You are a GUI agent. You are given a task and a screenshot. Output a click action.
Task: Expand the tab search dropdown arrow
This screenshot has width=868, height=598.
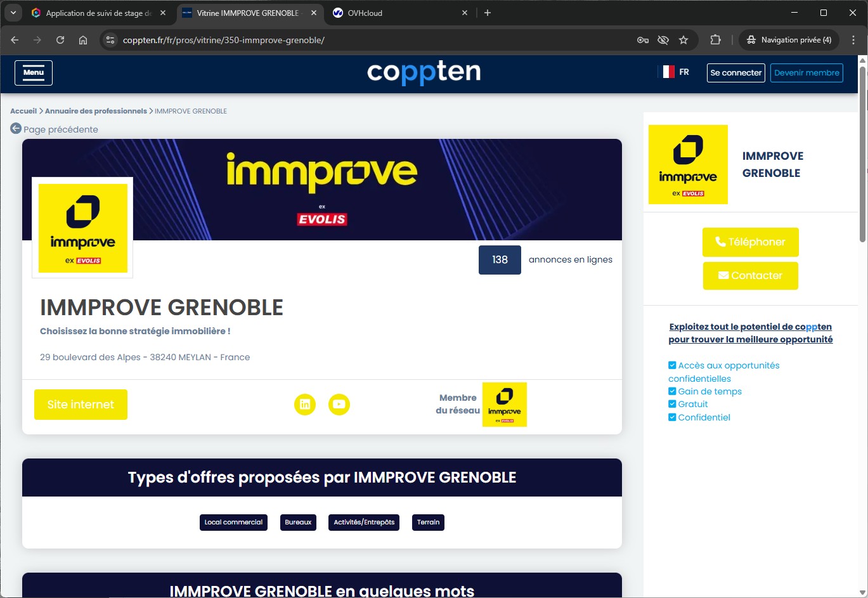13,13
